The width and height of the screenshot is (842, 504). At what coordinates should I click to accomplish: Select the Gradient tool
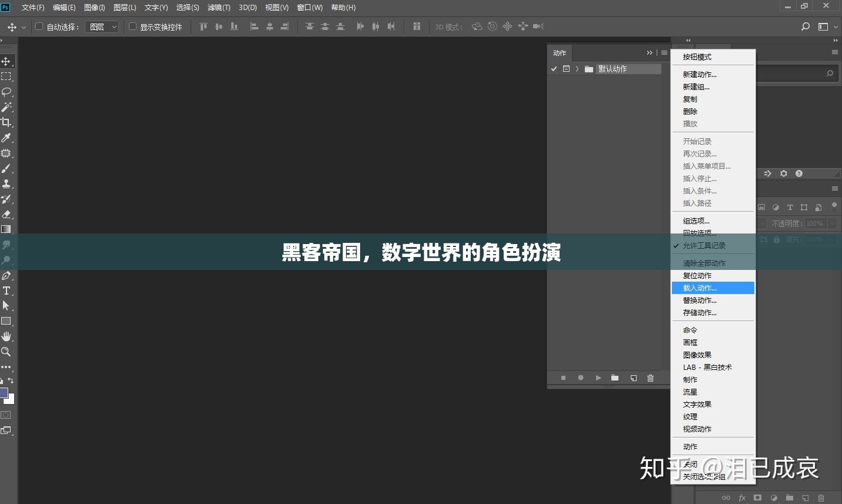tap(6, 229)
